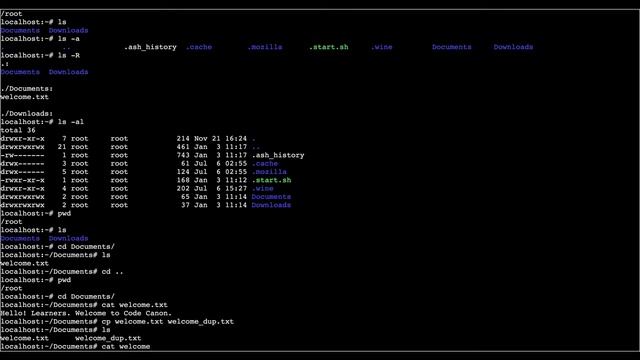
Task: Click the 'total 36' line
Action: tap(18, 130)
